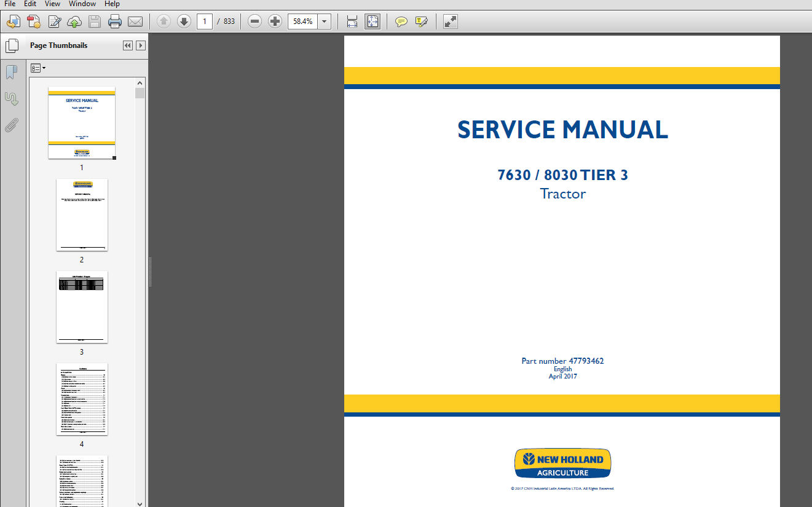Viewport: 812px width, 507px height.
Task: Click the cloud upload toolbar icon
Action: pos(74,22)
